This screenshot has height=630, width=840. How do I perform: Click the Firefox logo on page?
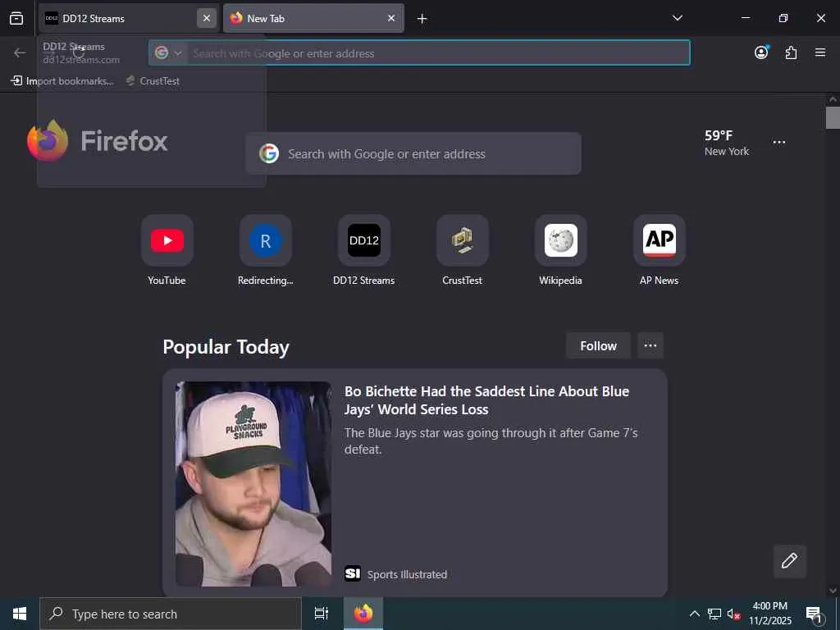(x=98, y=141)
